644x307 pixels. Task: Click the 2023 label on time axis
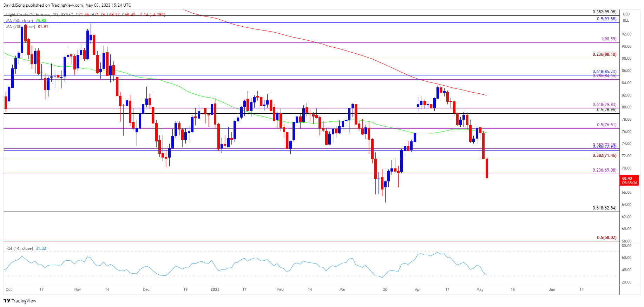coord(215,289)
